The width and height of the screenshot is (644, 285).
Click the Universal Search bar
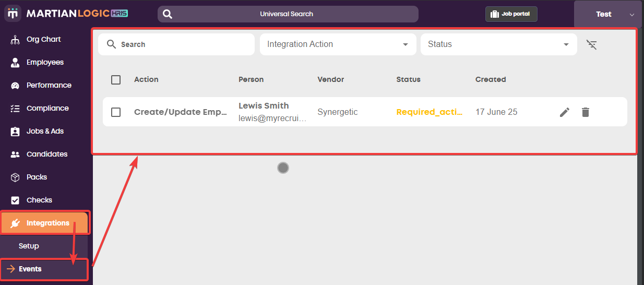tap(288, 14)
